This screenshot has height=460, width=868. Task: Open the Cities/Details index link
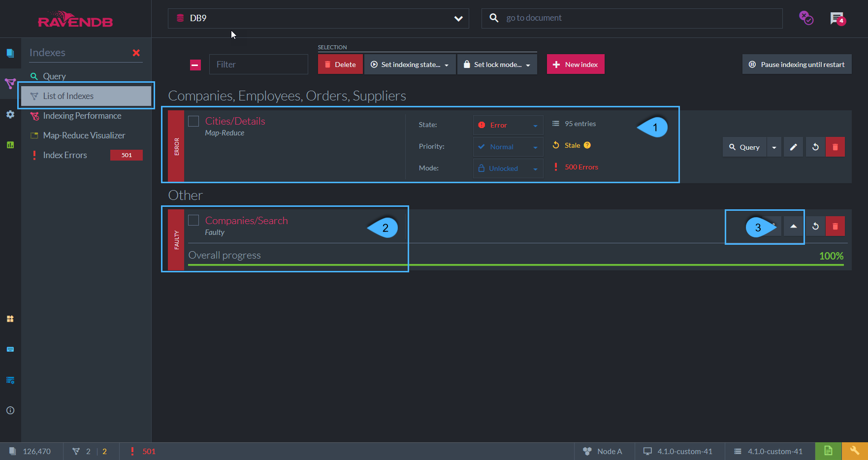235,121
